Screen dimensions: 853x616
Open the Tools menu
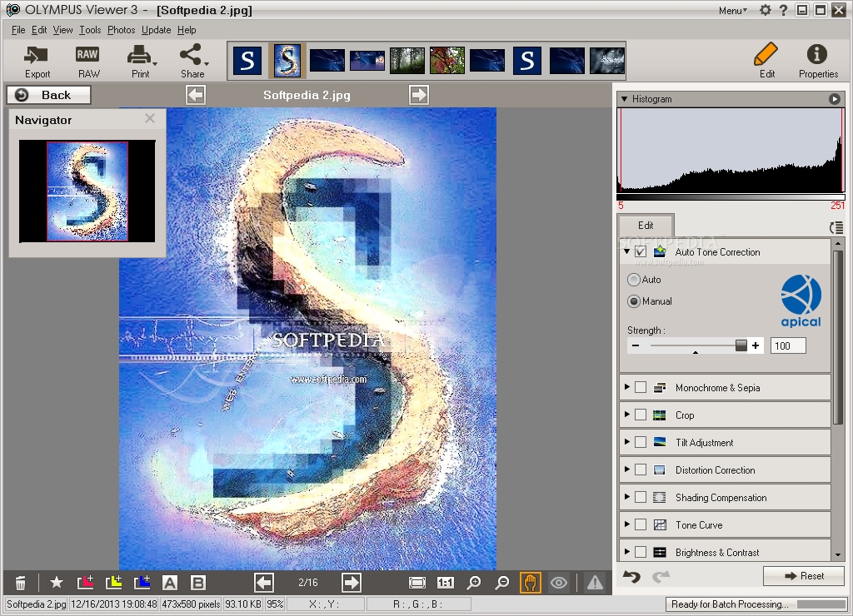point(90,30)
